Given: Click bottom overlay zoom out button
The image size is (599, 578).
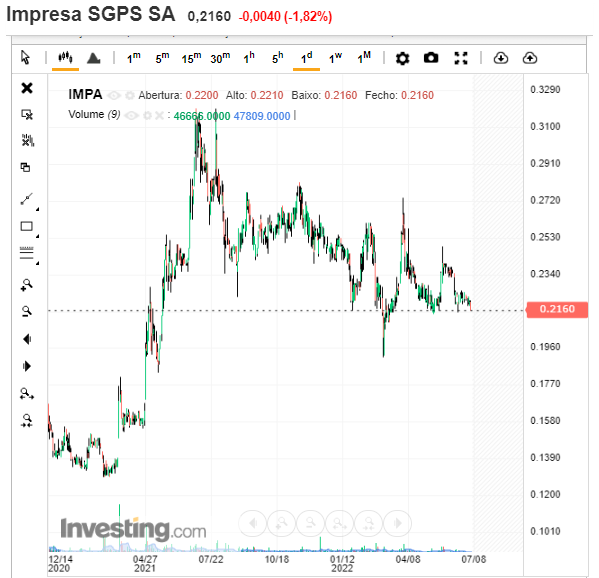Looking at the screenshot, I should pos(311,523).
